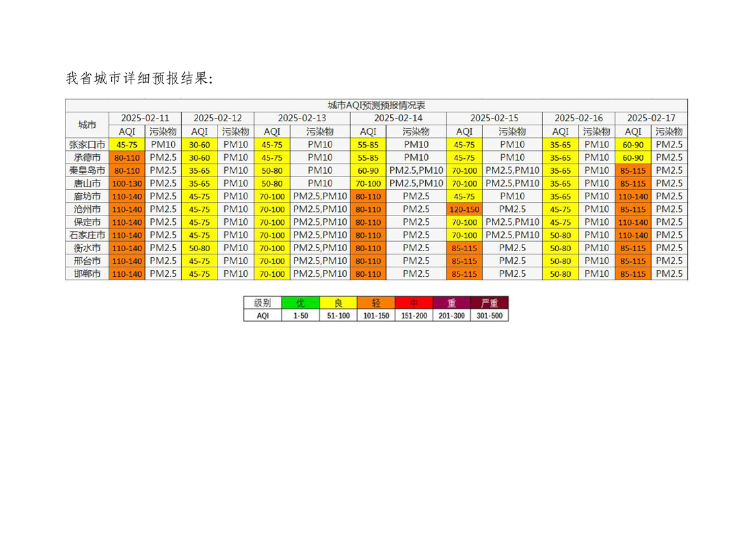Click the dark red 严重 legend swatch
The height and width of the screenshot is (534, 756).
click(489, 303)
